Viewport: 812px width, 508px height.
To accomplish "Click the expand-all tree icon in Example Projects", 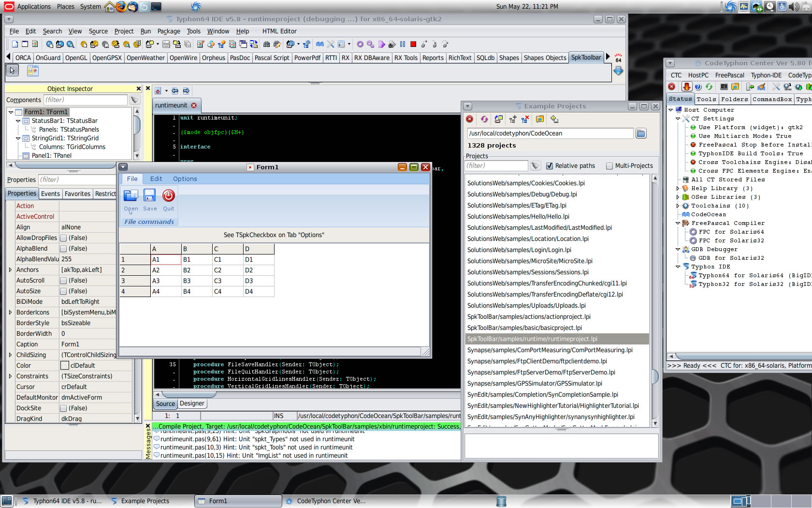I will pos(513,119).
